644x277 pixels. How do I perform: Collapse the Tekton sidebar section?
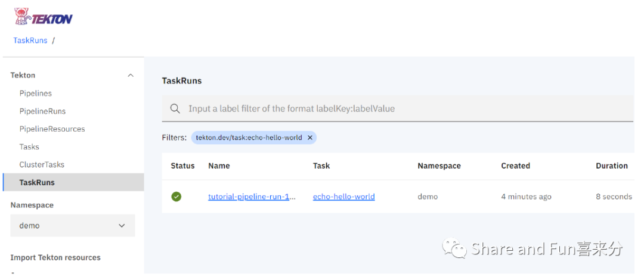(x=131, y=76)
